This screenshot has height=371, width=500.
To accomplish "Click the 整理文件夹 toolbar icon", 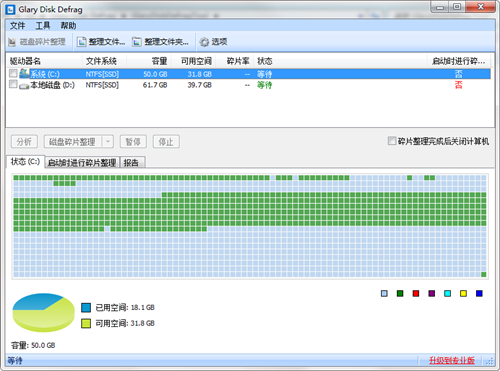I will click(137, 42).
